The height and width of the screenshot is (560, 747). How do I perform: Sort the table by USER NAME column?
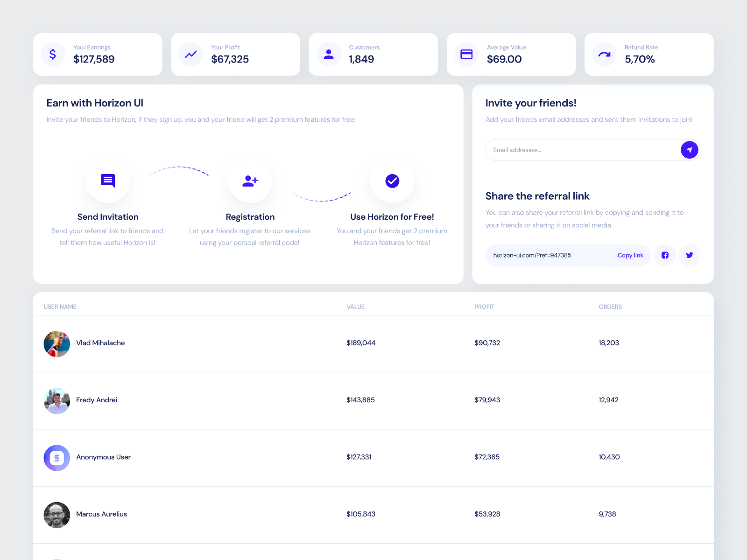click(60, 307)
